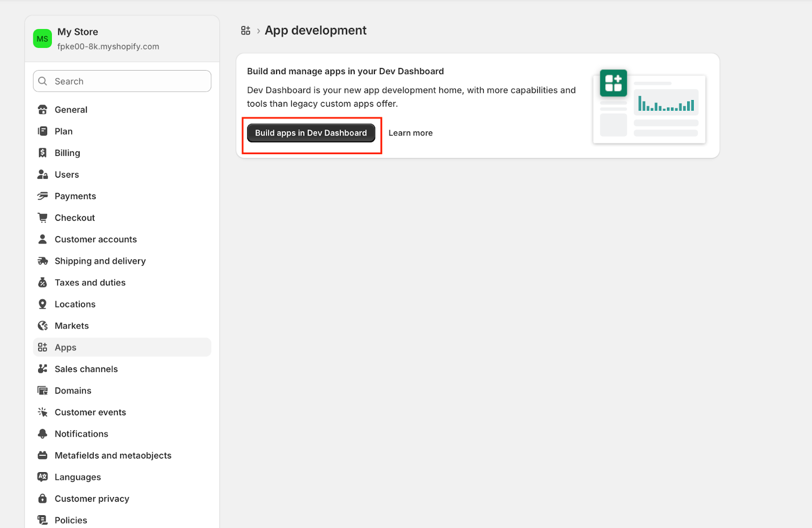Click the Customer privacy lock icon

(43, 499)
